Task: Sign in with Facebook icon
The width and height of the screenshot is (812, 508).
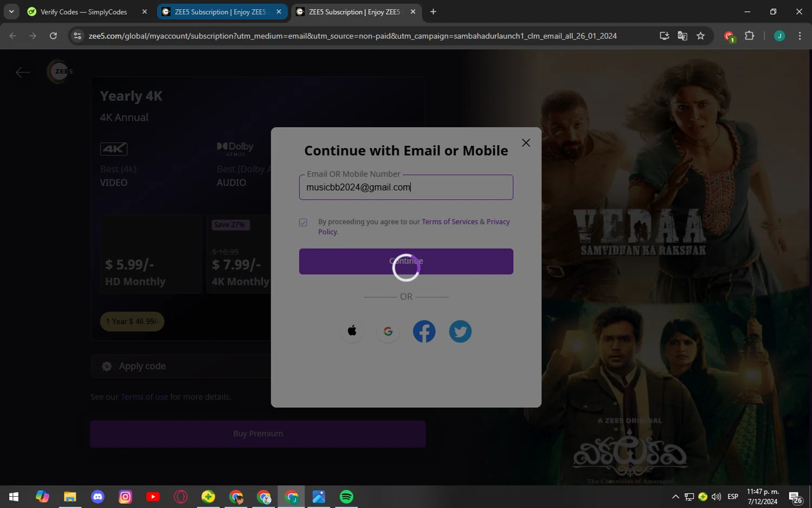Action: coord(424,331)
